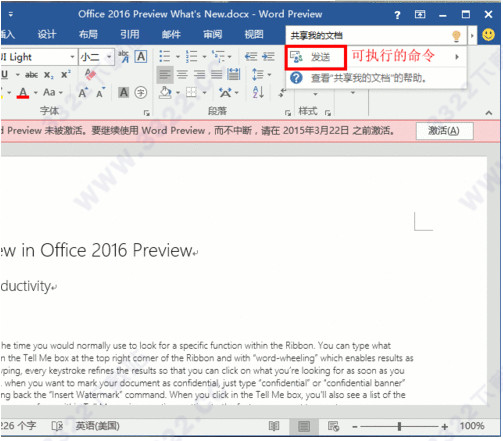Shrink font size
The image size is (503, 441).
100,93
